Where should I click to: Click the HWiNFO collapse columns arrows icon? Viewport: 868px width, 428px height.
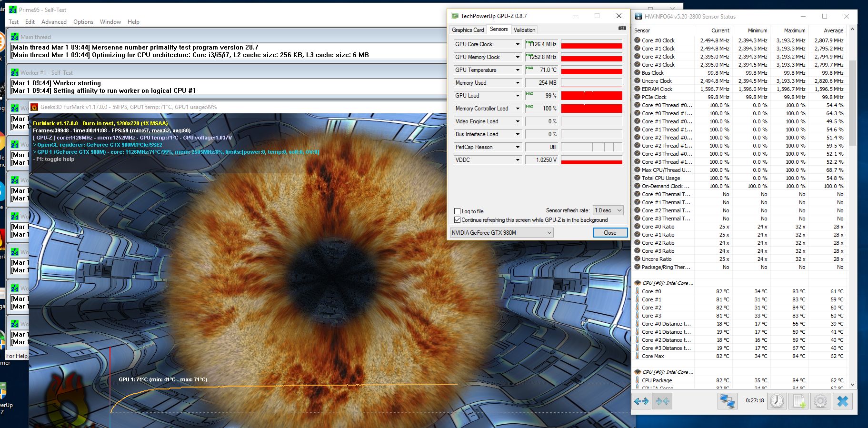click(662, 401)
